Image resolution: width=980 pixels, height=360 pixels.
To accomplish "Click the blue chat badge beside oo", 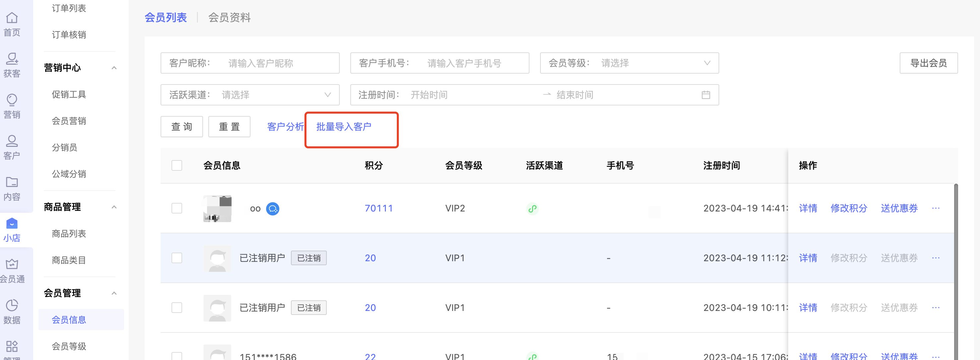I will (272, 208).
